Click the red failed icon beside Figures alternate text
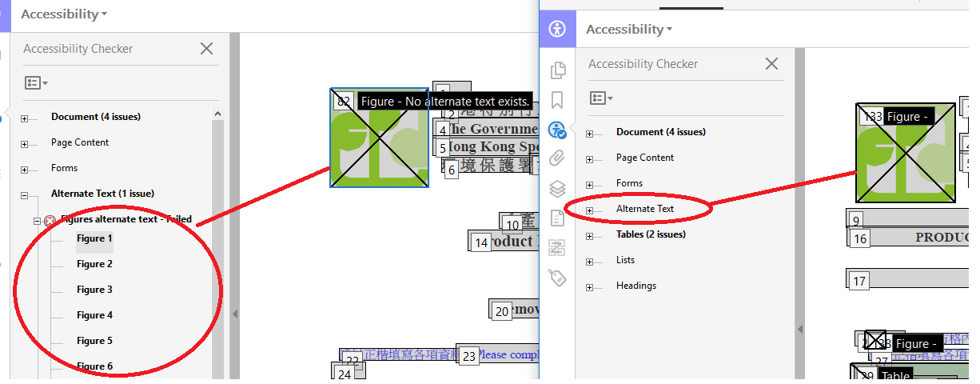 point(50,220)
